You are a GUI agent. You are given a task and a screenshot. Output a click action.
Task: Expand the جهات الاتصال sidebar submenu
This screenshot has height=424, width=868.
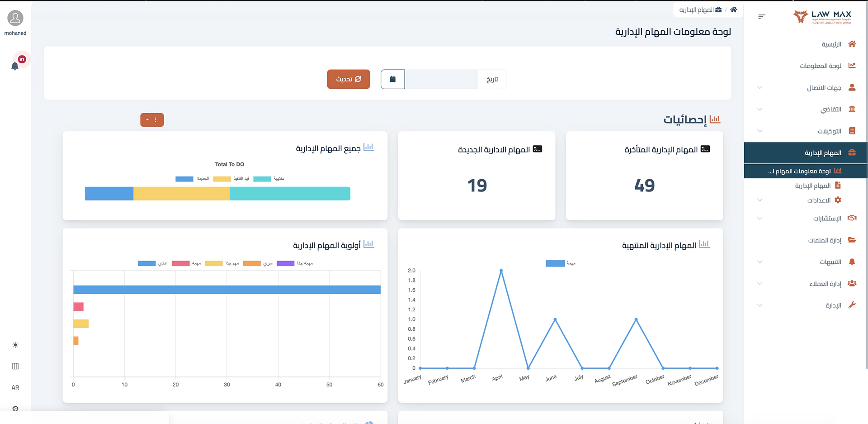point(760,87)
